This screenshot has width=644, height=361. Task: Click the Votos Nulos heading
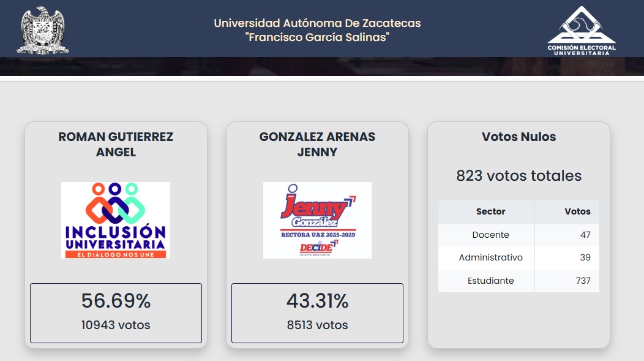519,137
